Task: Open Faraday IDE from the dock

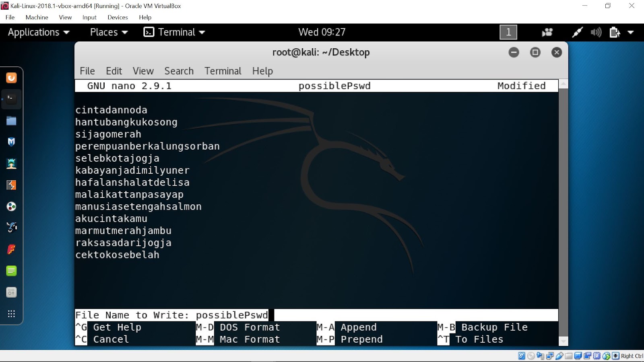Action: [x=11, y=249]
